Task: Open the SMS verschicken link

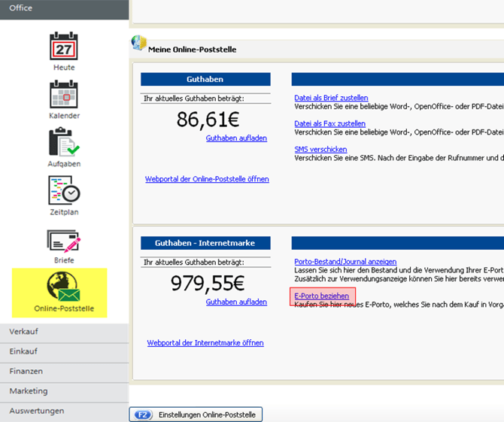Action: pyautogui.click(x=320, y=150)
